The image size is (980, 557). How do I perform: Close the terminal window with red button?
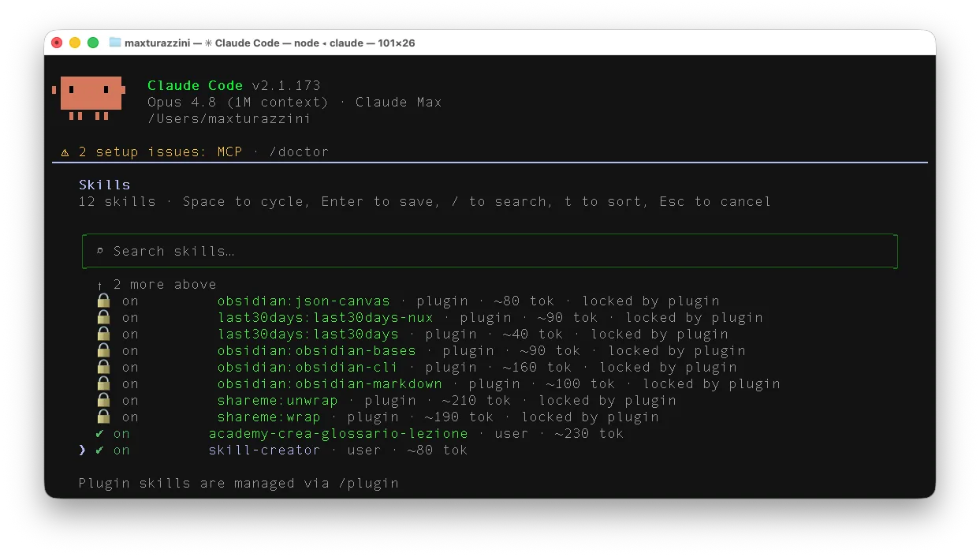57,43
